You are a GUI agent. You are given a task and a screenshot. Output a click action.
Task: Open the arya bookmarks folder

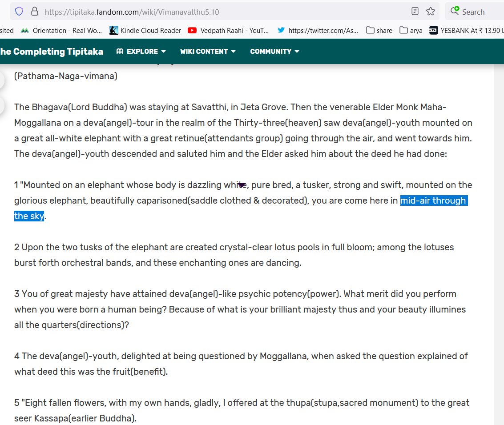tap(411, 31)
